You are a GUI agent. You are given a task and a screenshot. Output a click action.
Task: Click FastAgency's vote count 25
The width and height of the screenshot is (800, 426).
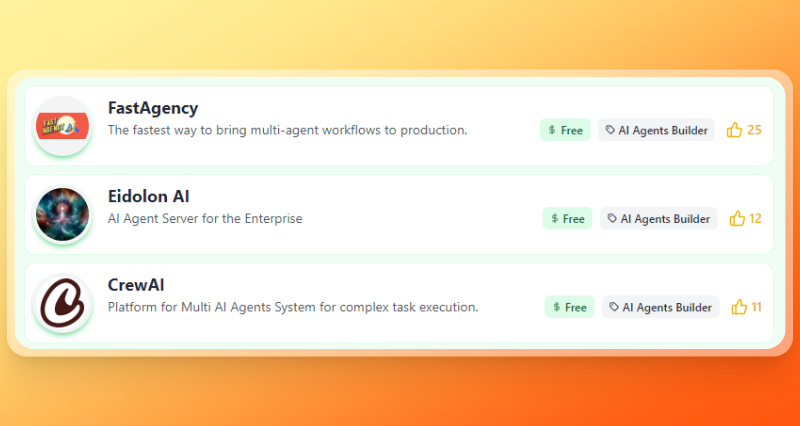point(754,130)
